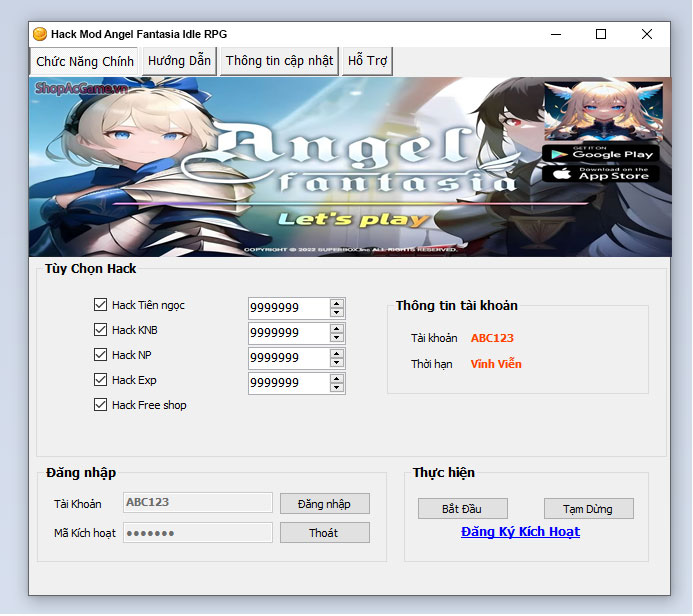The height and width of the screenshot is (616, 693).
Task: Focus the Hack NP number field
Action: (x=289, y=358)
